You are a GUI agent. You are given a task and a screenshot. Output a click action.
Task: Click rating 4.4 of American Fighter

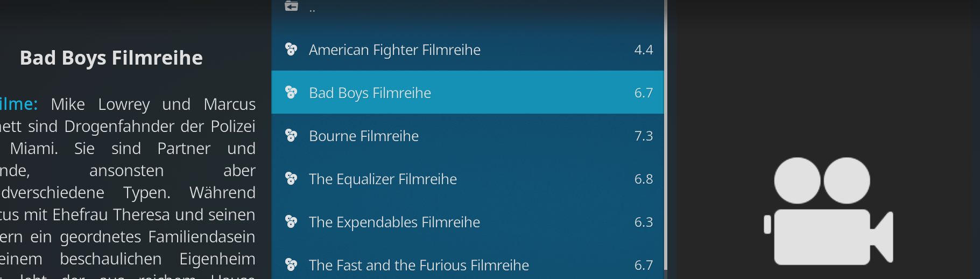tap(644, 50)
